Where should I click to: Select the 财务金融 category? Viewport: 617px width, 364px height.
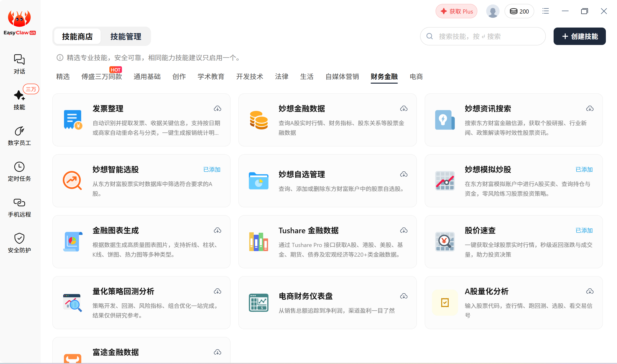point(384,77)
